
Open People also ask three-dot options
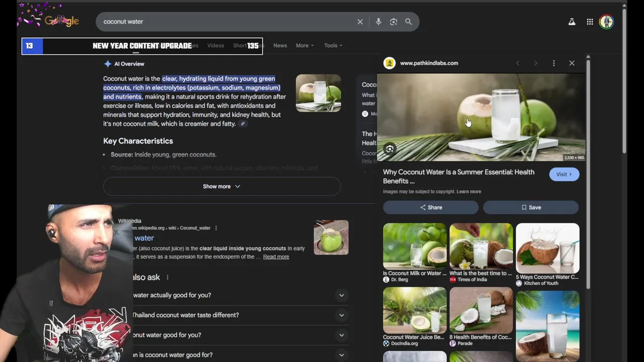click(x=168, y=277)
